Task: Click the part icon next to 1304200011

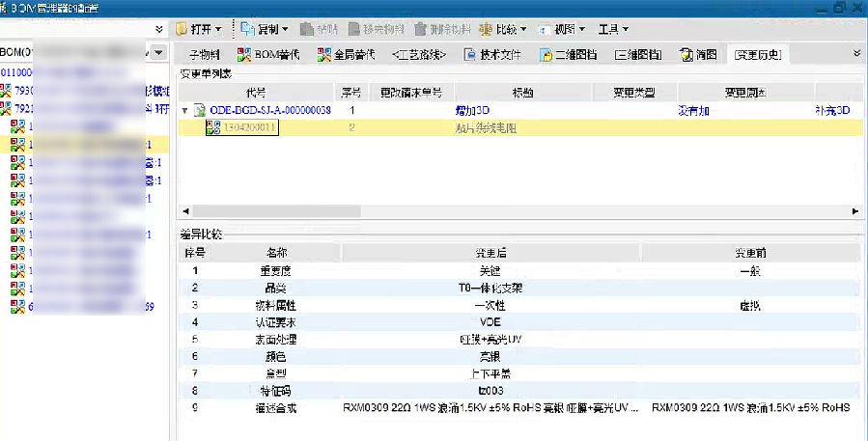Action: [213, 127]
